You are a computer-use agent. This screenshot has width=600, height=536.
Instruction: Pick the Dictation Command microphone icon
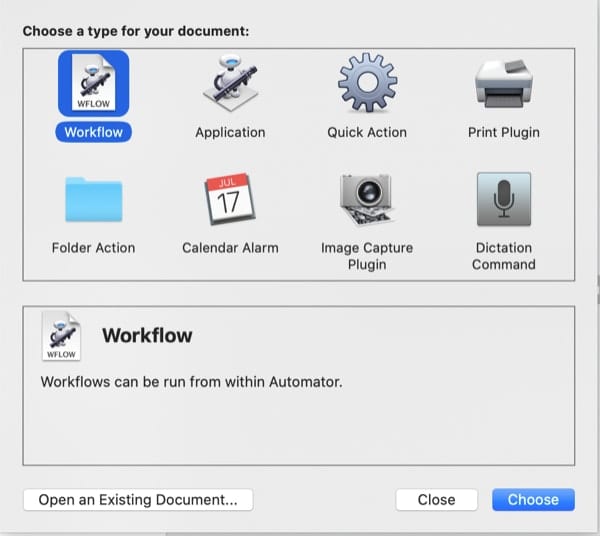pos(504,201)
